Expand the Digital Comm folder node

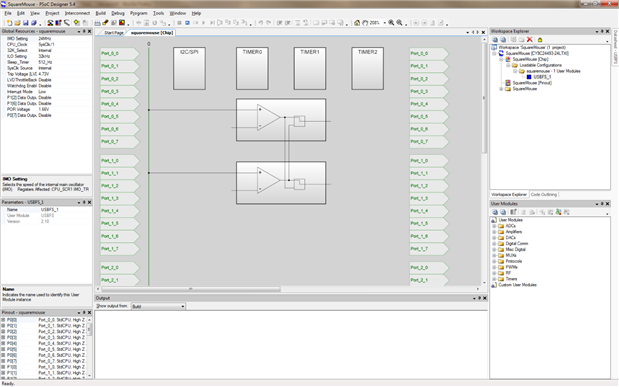pyautogui.click(x=494, y=244)
